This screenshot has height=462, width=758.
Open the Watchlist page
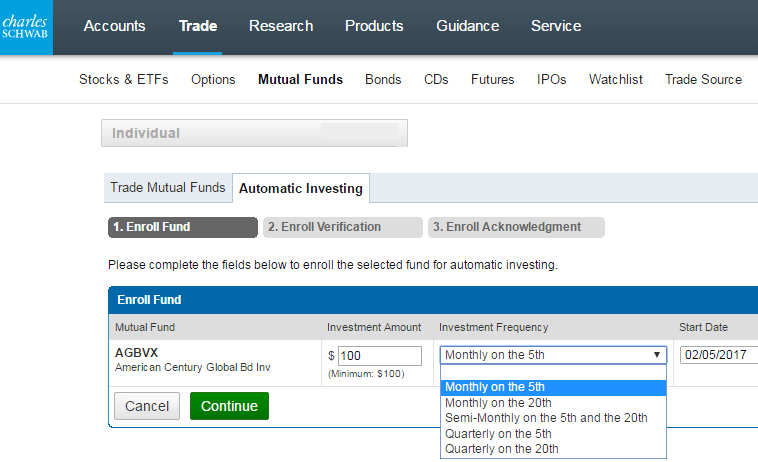tap(615, 79)
